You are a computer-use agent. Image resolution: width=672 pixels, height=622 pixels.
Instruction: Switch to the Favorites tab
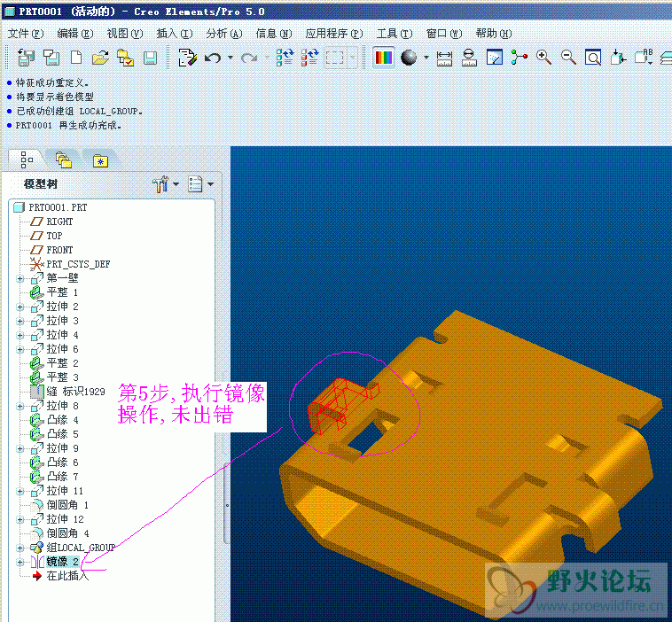100,160
